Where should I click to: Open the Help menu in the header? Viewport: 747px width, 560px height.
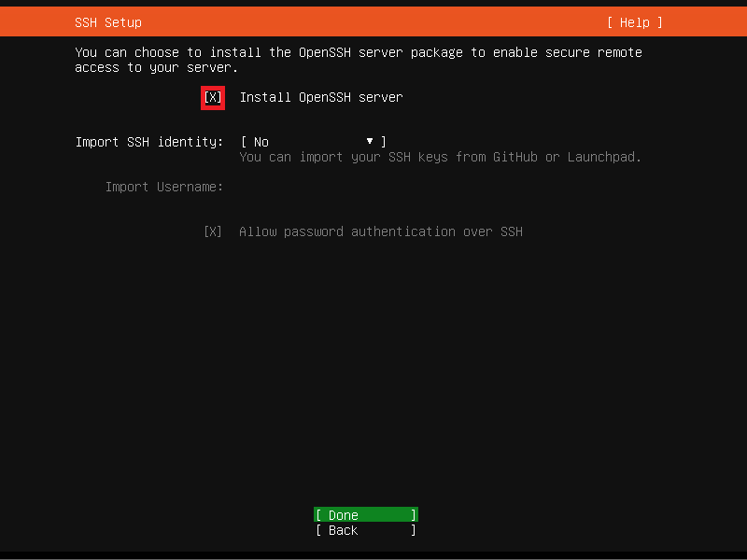pyautogui.click(x=635, y=22)
